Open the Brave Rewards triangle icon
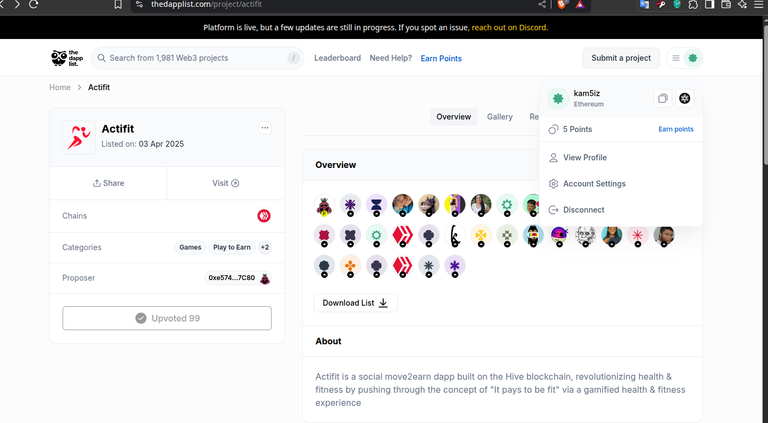Screen dimensions: 768x423 [580, 4]
